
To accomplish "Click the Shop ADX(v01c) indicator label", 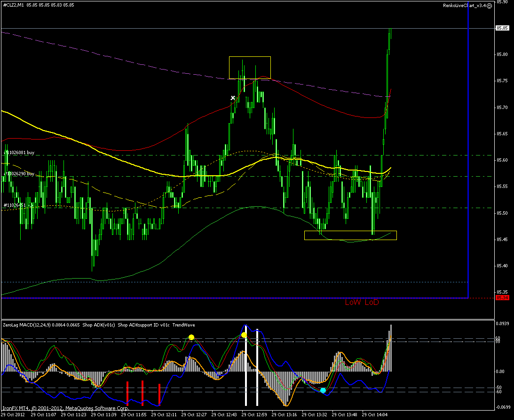I will tap(99, 325).
